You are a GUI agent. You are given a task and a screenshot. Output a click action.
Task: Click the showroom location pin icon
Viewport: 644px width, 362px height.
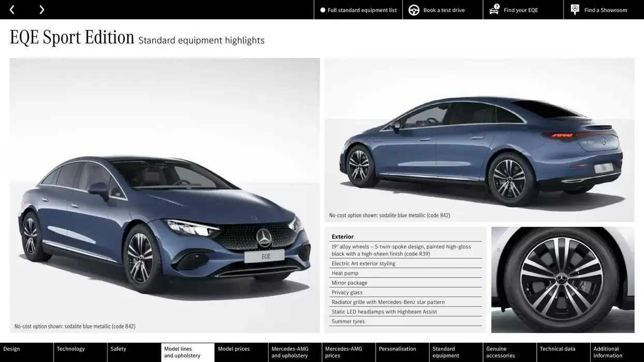575,9
